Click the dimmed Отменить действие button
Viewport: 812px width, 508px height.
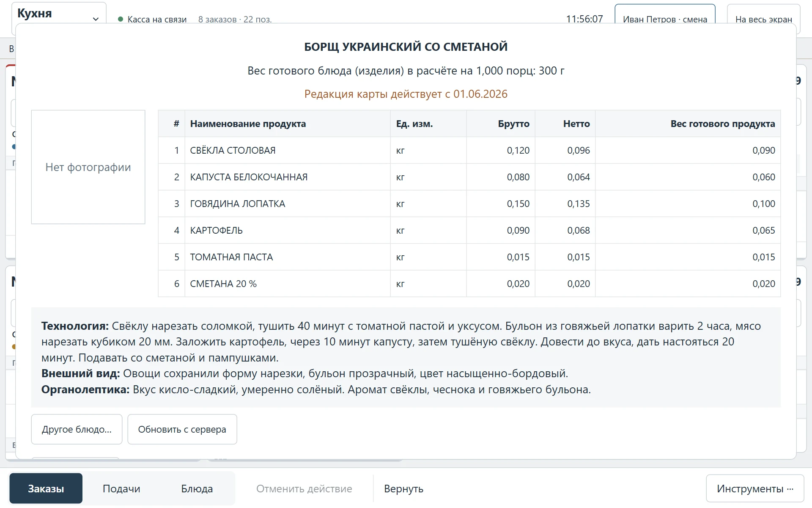(304, 489)
